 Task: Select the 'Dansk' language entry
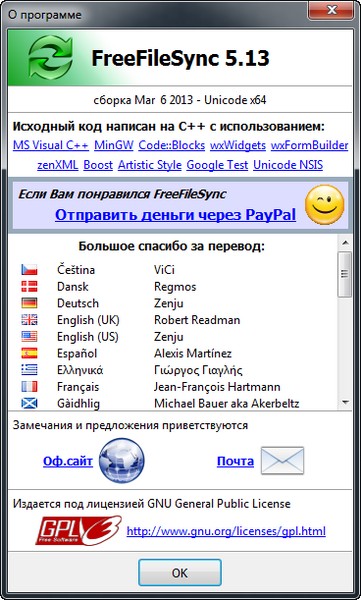[73, 287]
